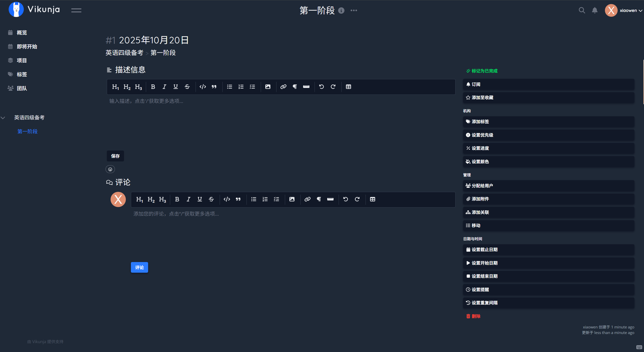Open the search magnifier icon
The width and height of the screenshot is (644, 352).
click(582, 10)
